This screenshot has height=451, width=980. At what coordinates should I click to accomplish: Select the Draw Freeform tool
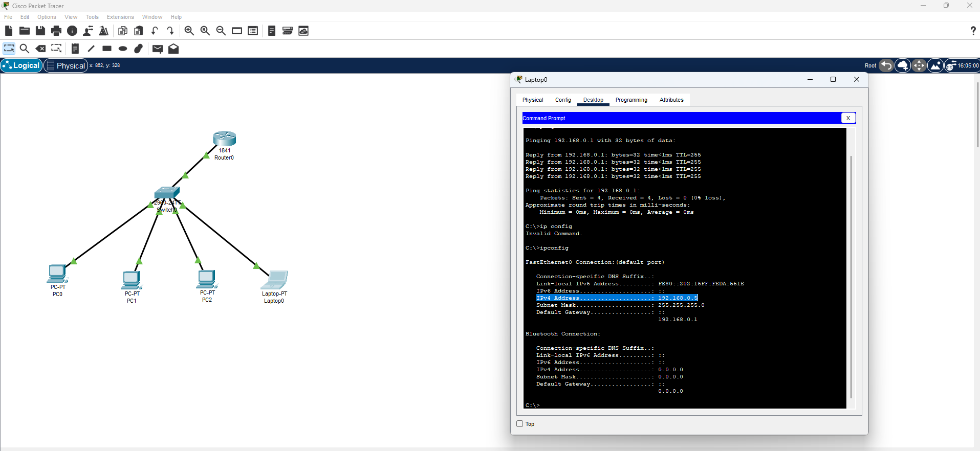[139, 49]
